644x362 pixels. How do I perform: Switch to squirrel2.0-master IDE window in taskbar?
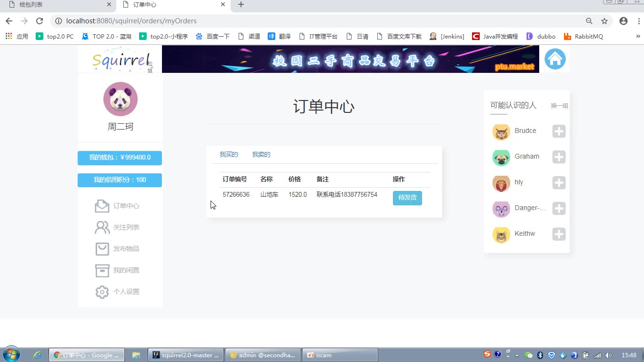click(x=186, y=355)
